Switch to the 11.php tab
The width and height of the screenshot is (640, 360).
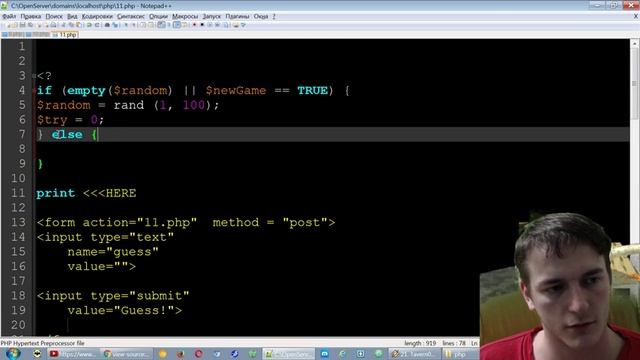(x=65, y=35)
